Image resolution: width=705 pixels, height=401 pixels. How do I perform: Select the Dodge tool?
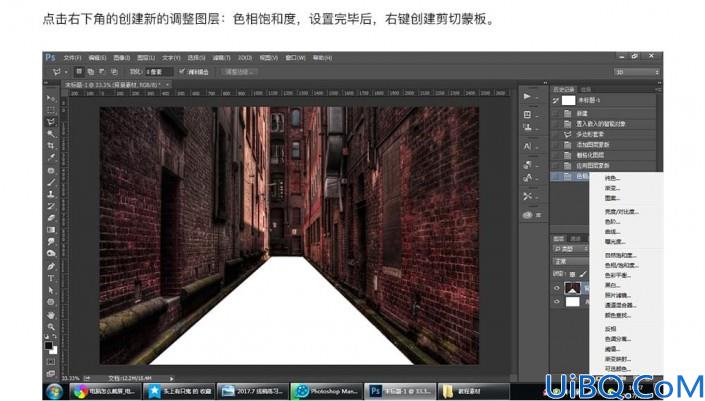(51, 254)
